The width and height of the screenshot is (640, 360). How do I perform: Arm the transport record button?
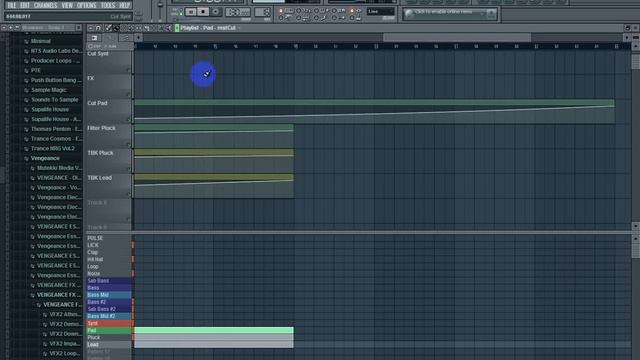pos(216,12)
